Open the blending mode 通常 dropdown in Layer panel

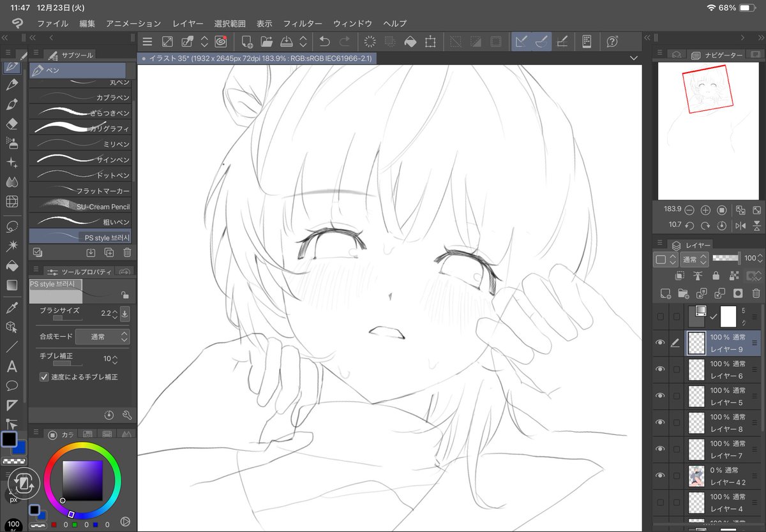[x=695, y=260]
